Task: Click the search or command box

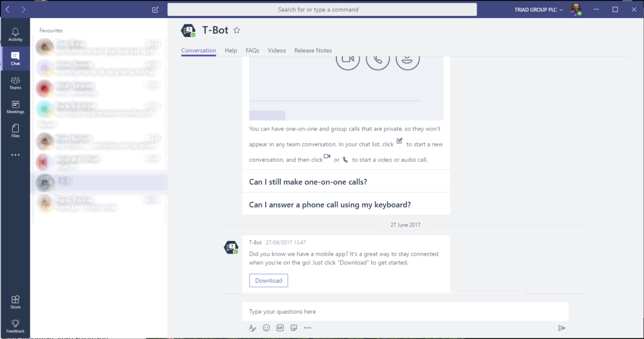Action: [322, 9]
